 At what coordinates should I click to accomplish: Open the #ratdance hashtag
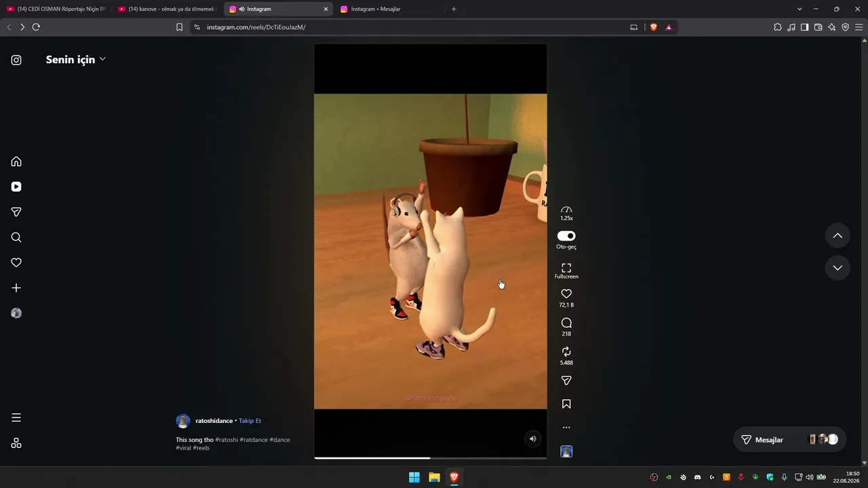click(x=254, y=440)
